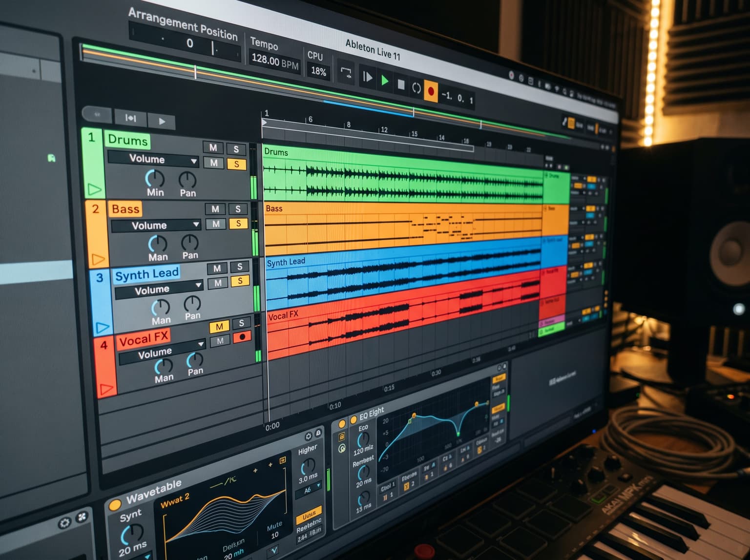Viewport: 750px width, 560px height.
Task: Click the bar 8 marker in the ruler
Action: pos(348,124)
